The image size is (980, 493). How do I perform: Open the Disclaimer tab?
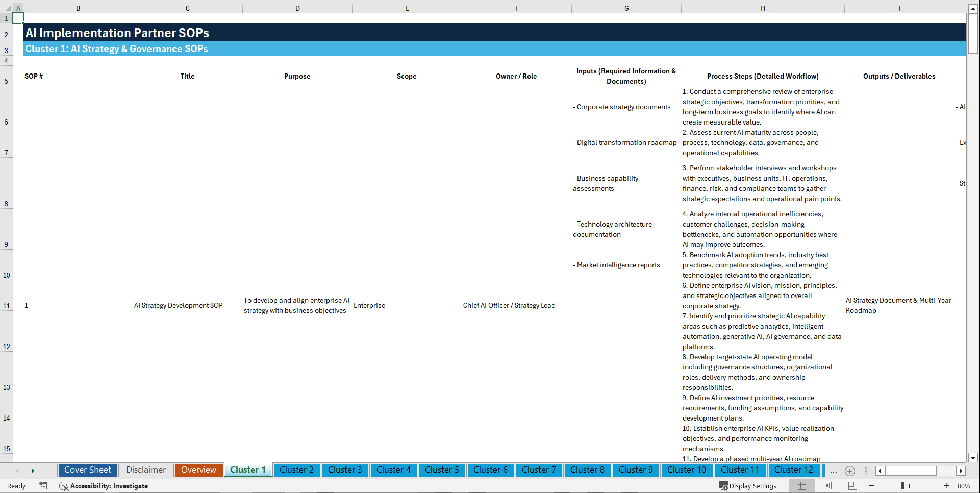(146, 470)
